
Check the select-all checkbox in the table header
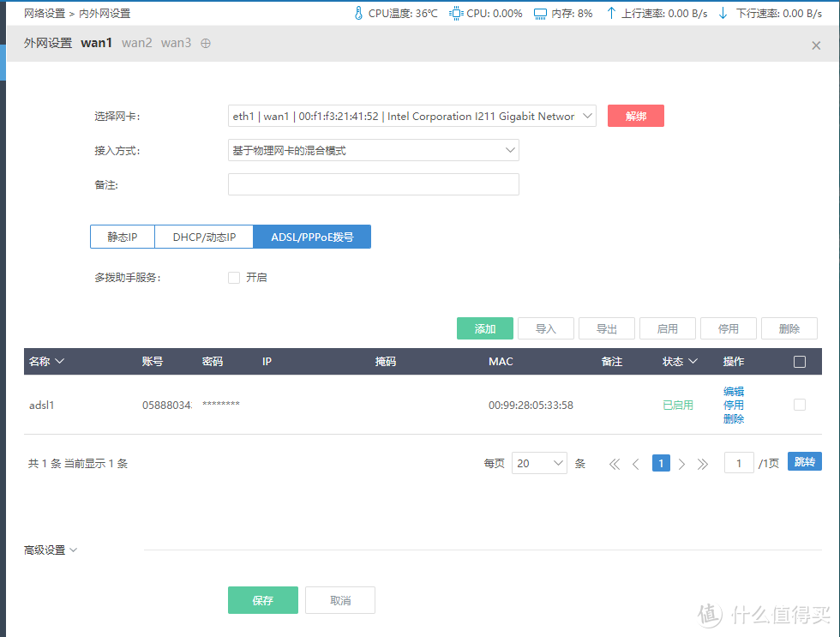(x=800, y=361)
